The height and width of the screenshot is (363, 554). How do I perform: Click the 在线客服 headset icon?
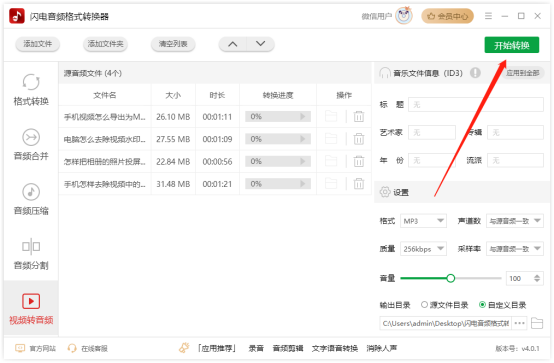(72, 349)
